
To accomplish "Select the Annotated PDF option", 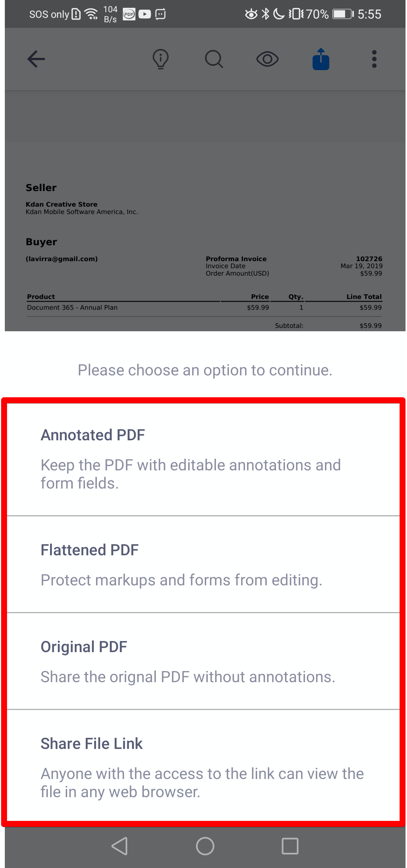I will click(203, 459).
